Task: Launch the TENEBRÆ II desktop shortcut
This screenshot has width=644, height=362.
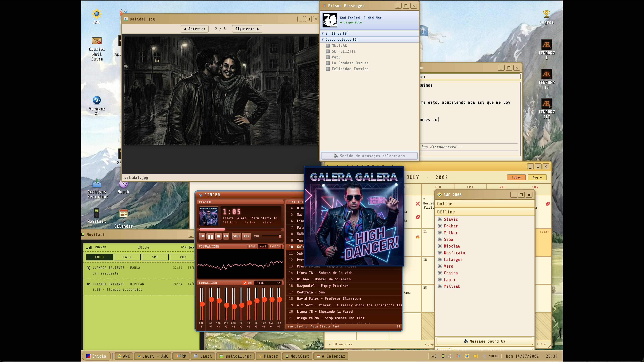Action: click(547, 79)
